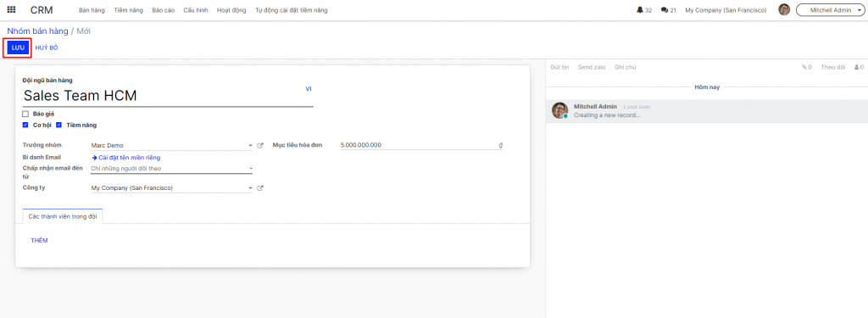Screen dimensions: 868x318
Task: Enable the Báo giá checkbox
Action: [25, 114]
